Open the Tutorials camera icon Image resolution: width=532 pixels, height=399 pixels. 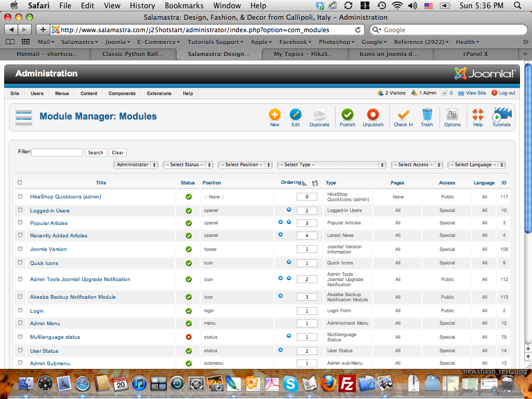501,115
